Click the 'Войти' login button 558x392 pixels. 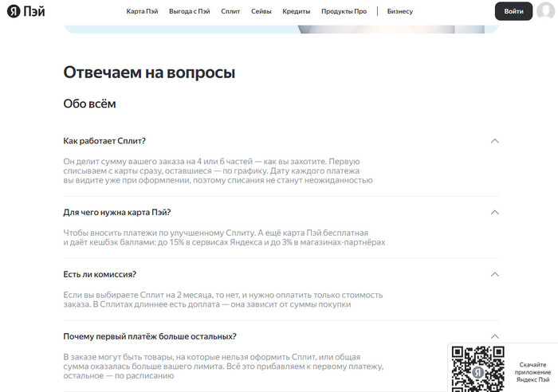pos(513,11)
